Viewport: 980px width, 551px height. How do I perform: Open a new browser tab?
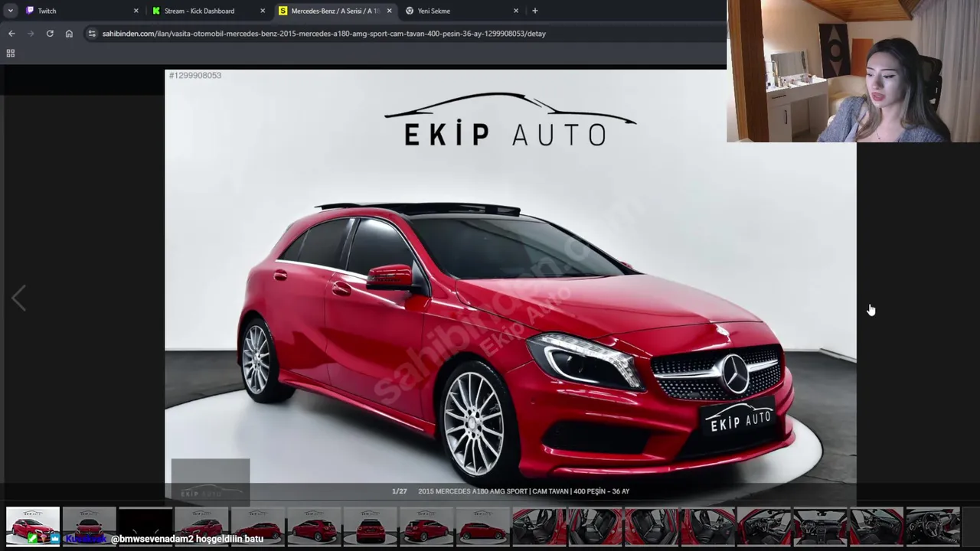coord(535,11)
